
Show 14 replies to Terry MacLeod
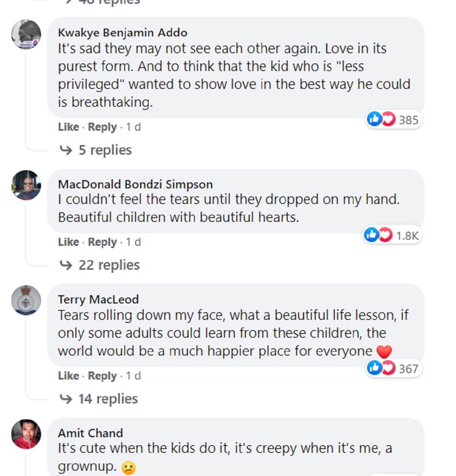point(108,399)
